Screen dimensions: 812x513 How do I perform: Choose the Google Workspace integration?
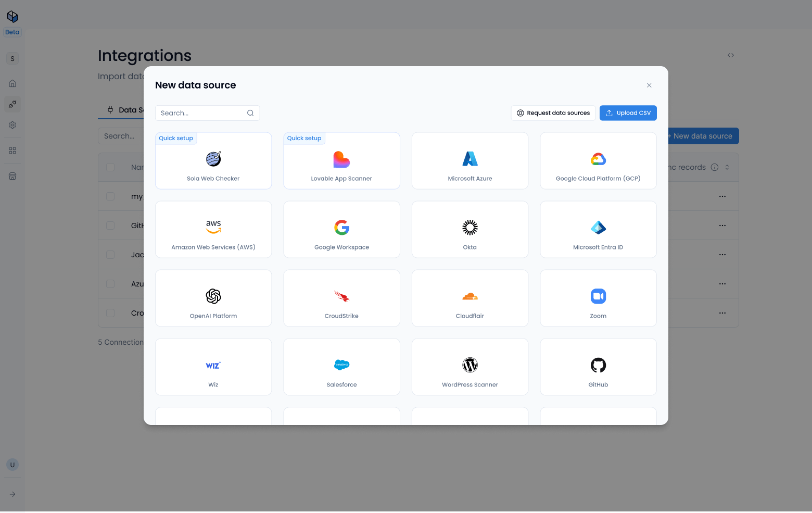(x=341, y=229)
